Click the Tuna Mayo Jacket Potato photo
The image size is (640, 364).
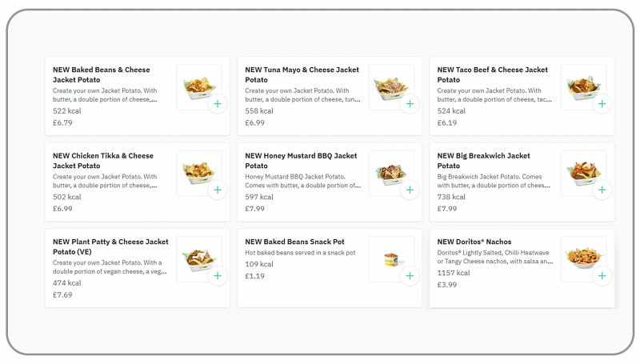pyautogui.click(x=390, y=85)
